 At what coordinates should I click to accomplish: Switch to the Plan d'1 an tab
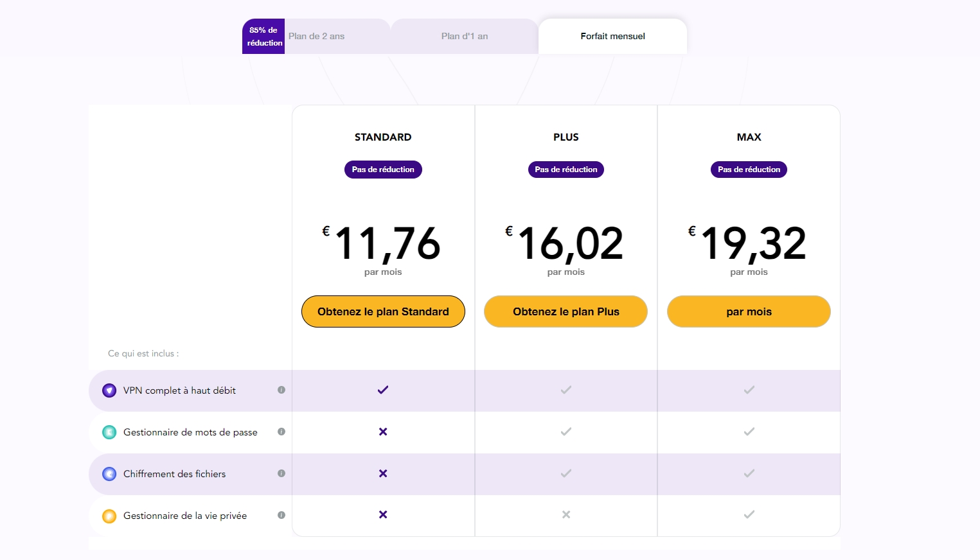pyautogui.click(x=463, y=36)
